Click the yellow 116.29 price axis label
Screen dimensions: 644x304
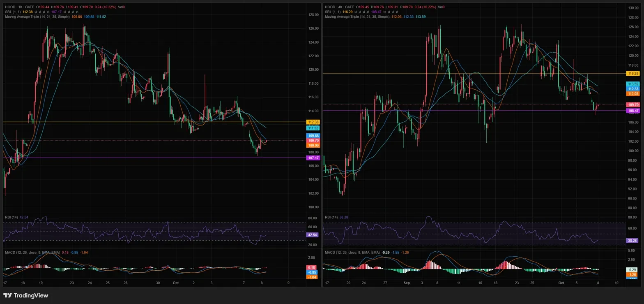(x=633, y=73)
